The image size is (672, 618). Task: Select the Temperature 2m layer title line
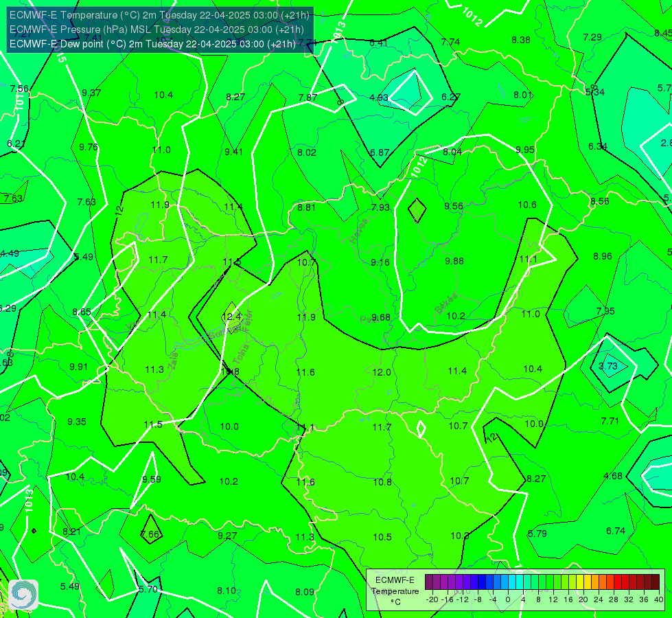pos(159,15)
